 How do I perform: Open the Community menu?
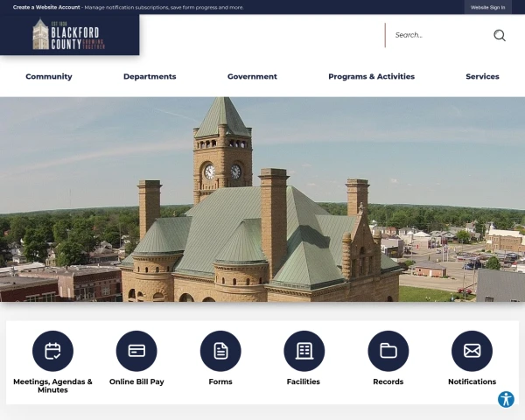(x=49, y=76)
